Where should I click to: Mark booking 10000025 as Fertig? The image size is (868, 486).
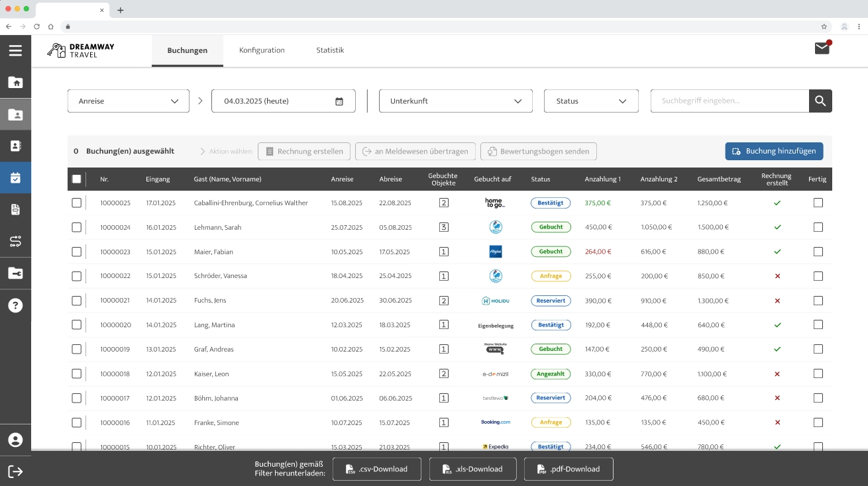(818, 203)
